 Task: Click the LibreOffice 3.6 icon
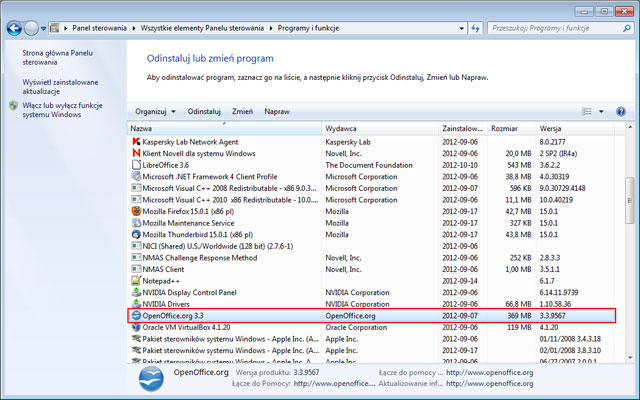(136, 165)
